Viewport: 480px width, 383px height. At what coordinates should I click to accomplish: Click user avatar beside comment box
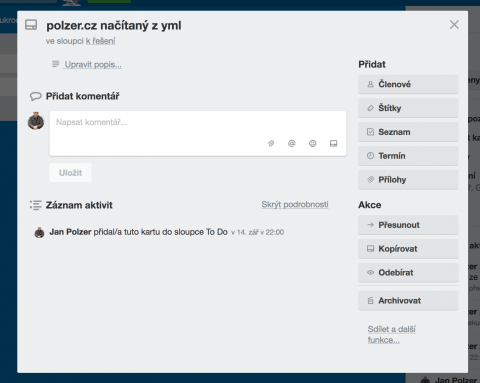[x=36, y=121]
